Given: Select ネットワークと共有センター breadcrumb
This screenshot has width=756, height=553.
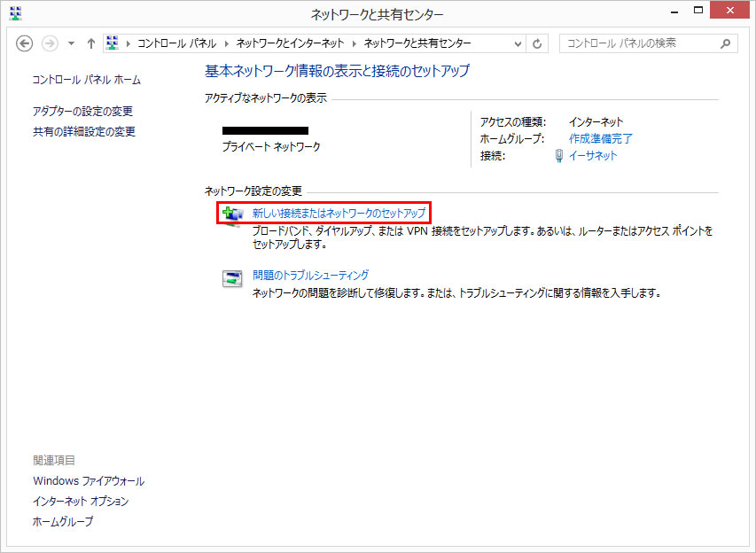Looking at the screenshot, I should pos(417,43).
